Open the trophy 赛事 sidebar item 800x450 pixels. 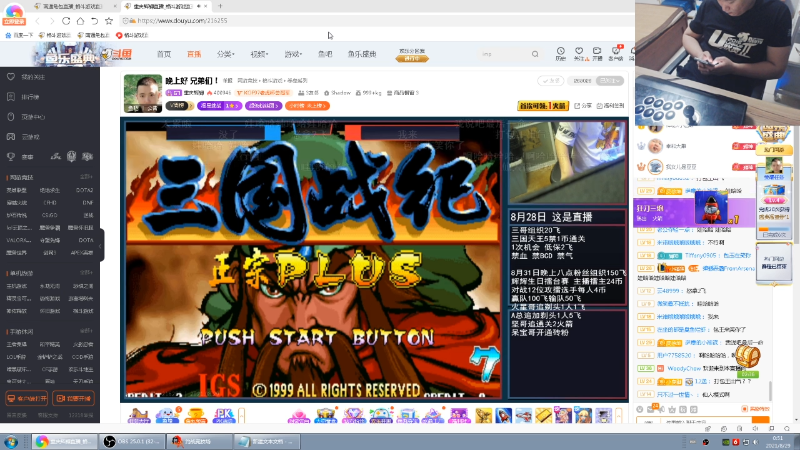click(x=20, y=157)
